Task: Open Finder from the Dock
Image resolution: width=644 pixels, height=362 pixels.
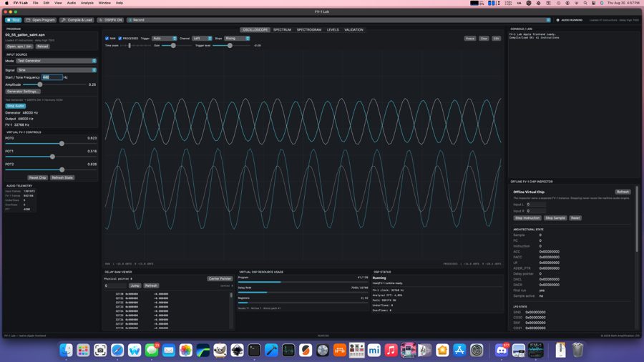Action: point(66,350)
